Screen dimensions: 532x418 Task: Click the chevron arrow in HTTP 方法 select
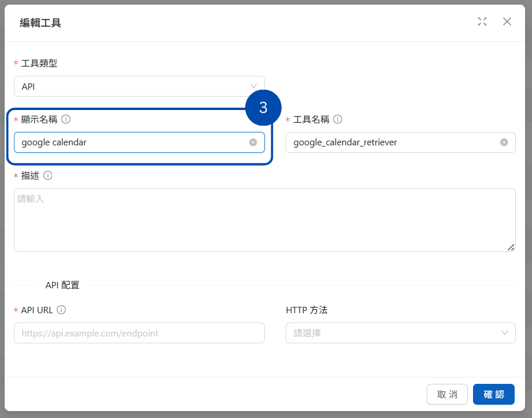coord(504,333)
